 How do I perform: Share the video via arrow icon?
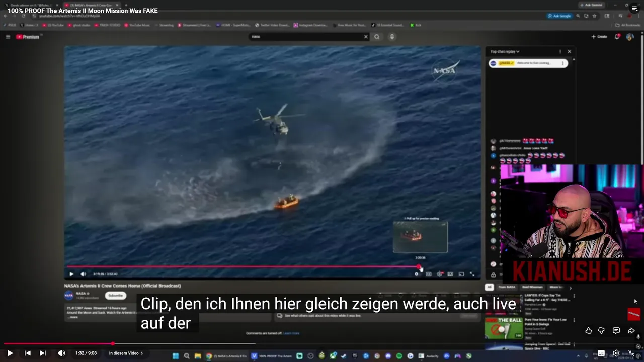coord(631,330)
